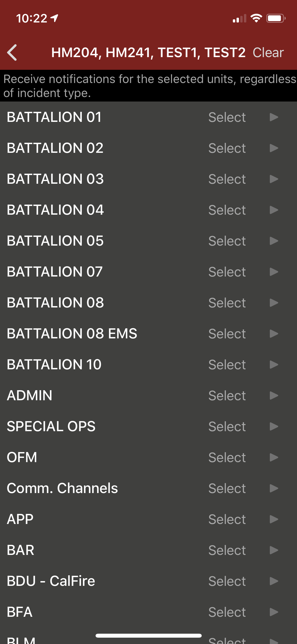The width and height of the screenshot is (297, 644).
Task: Expand the BDU - CalFire arrow
Action: click(274, 581)
